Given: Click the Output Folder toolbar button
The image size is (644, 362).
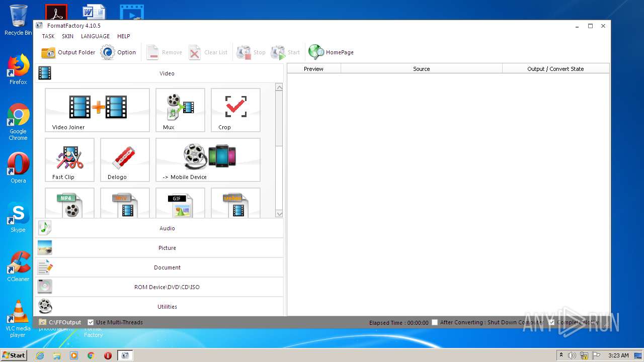Looking at the screenshot, I should [68, 52].
